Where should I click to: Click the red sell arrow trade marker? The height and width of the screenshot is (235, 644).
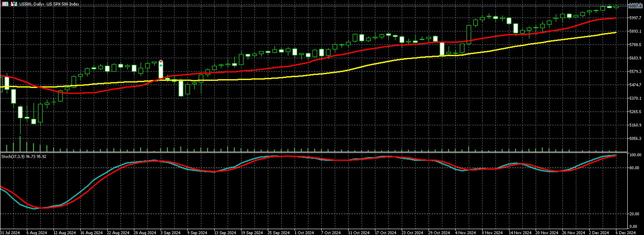(x=161, y=62)
